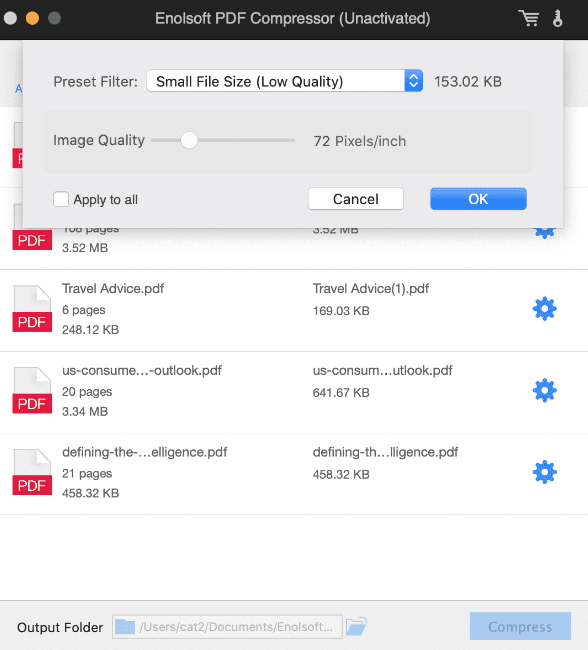Image resolution: width=588 pixels, height=650 pixels.
Task: Click the Preset Filter blue arrow stepper
Action: click(x=413, y=81)
